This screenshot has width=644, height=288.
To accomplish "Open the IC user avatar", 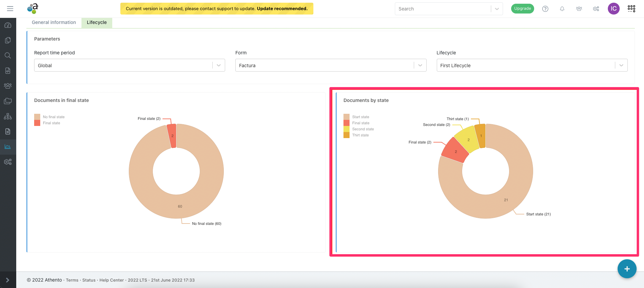I will (x=613, y=9).
